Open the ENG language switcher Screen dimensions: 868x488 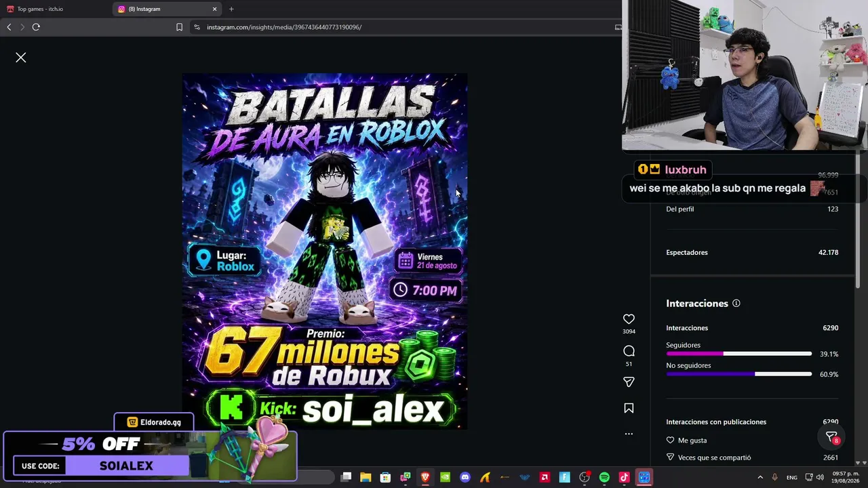click(x=791, y=477)
